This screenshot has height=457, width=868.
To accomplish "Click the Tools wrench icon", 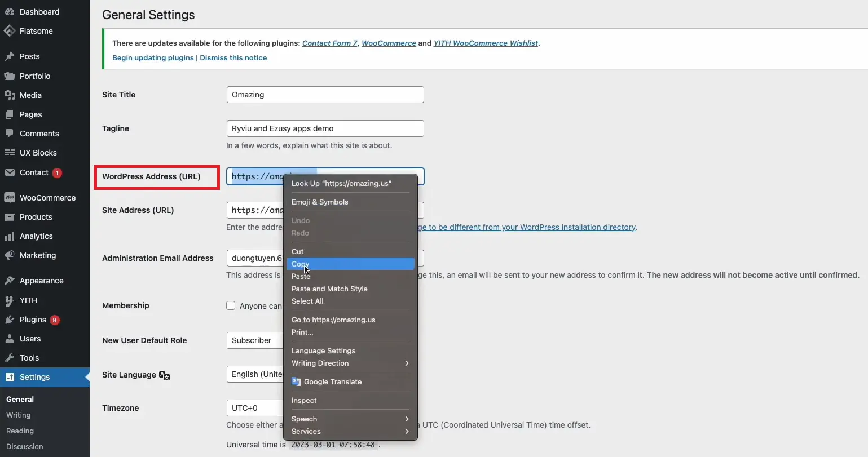I will pyautogui.click(x=10, y=358).
